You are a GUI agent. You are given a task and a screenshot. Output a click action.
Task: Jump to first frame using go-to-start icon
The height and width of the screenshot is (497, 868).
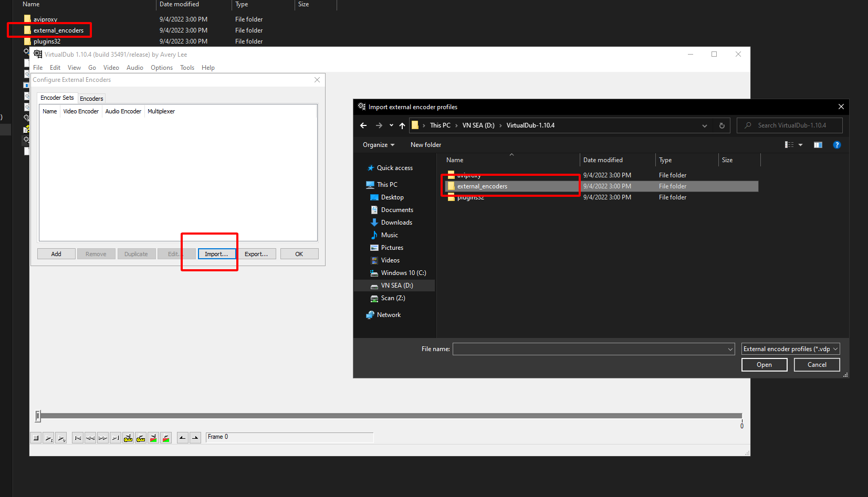(x=77, y=438)
